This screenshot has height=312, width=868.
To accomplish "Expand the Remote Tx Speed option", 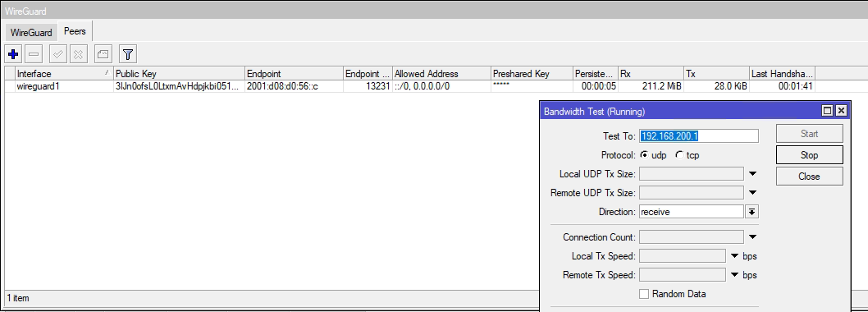I will tap(734, 275).
